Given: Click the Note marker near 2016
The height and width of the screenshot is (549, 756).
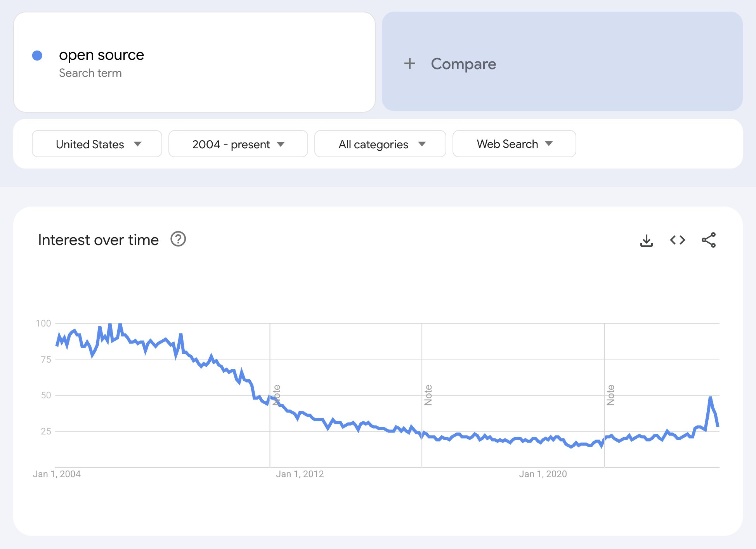Looking at the screenshot, I should pos(428,395).
